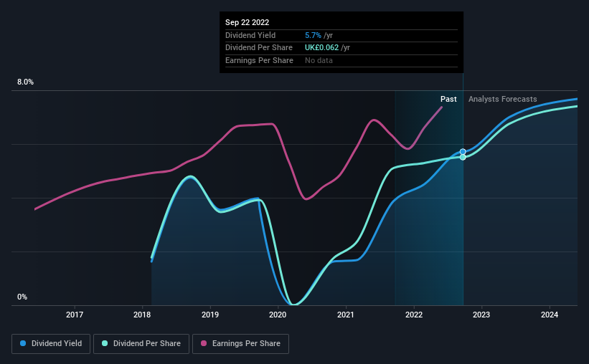Select the teal Dividend Per Share data point marker
589x364 pixels.
point(463,157)
